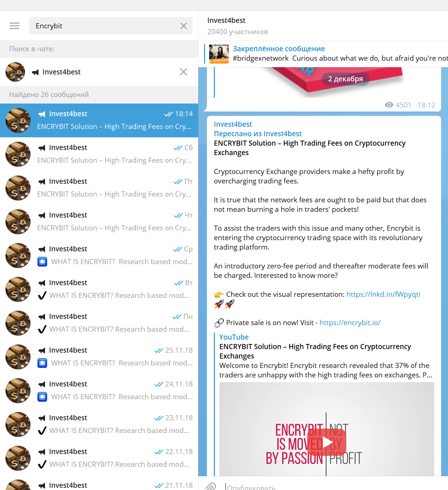Click checkmark emoji in the Вт result preview
448x490 pixels.
[x=42, y=295]
